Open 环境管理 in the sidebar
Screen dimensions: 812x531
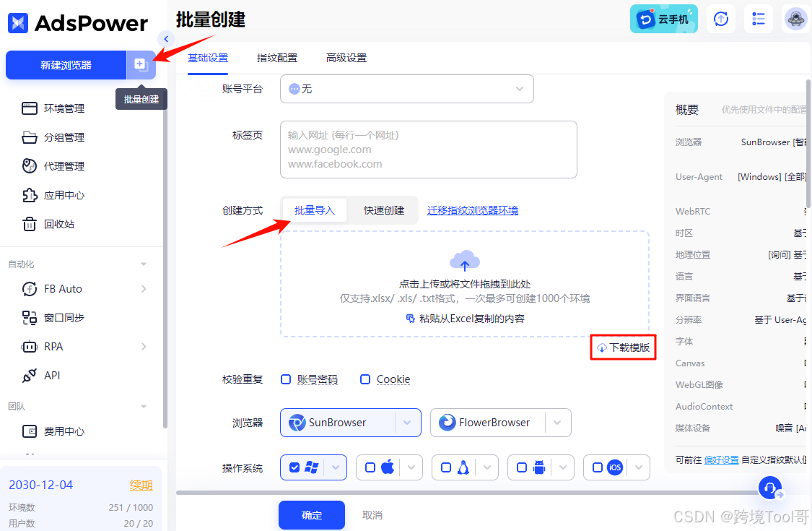pos(53,108)
